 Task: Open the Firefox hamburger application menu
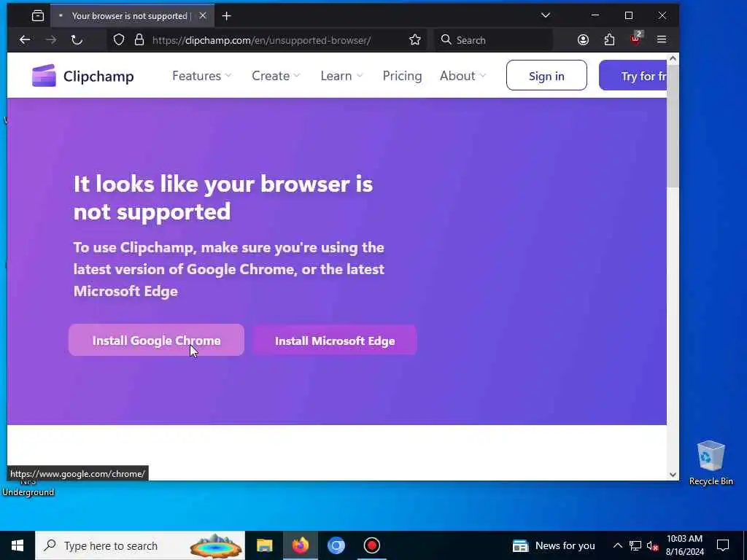coord(662,39)
